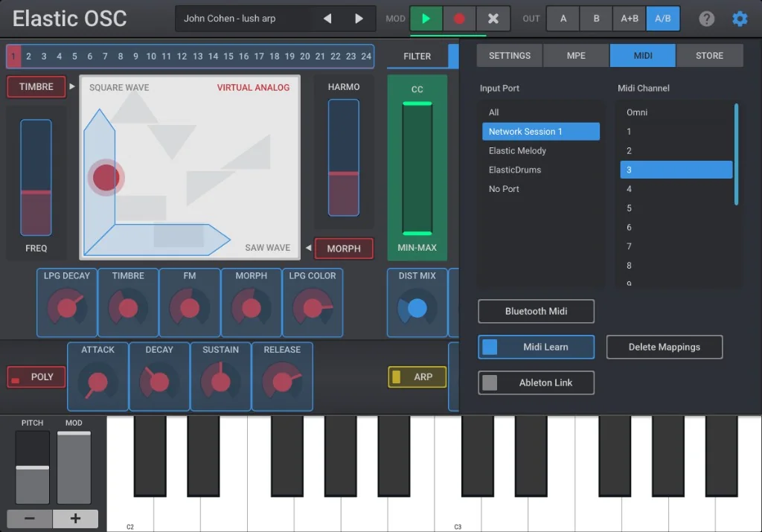The image size is (762, 532).
Task: Record modulation with the red record button
Action: (x=458, y=19)
